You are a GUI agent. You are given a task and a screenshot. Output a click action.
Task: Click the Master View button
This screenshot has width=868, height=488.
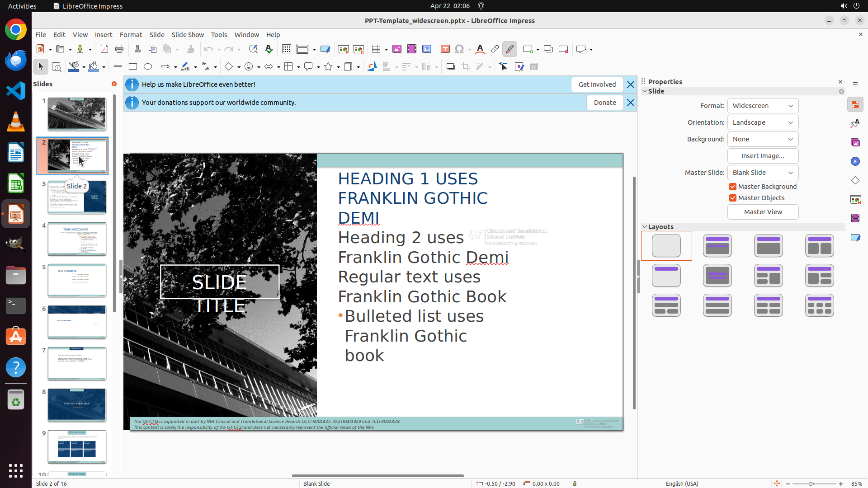click(763, 212)
